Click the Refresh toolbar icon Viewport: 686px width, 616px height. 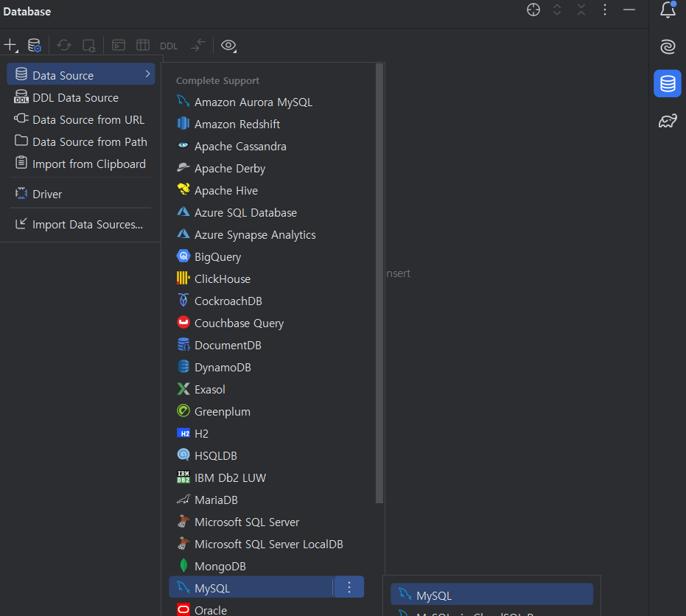[64, 45]
